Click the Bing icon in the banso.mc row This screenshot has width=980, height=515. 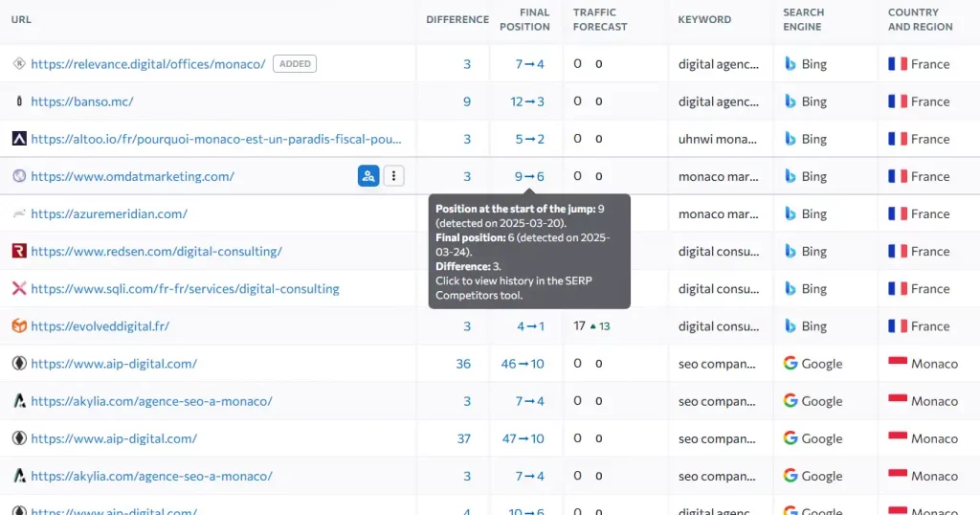(791, 101)
